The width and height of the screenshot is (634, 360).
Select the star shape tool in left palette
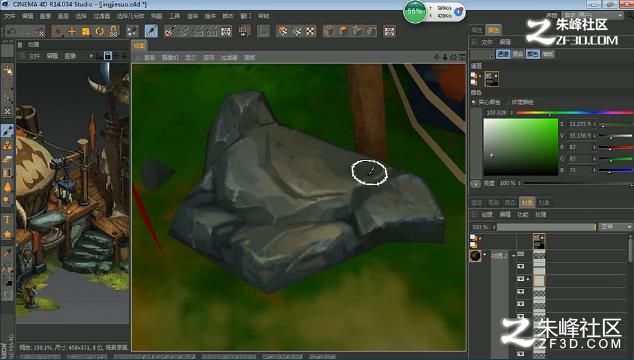point(7,234)
